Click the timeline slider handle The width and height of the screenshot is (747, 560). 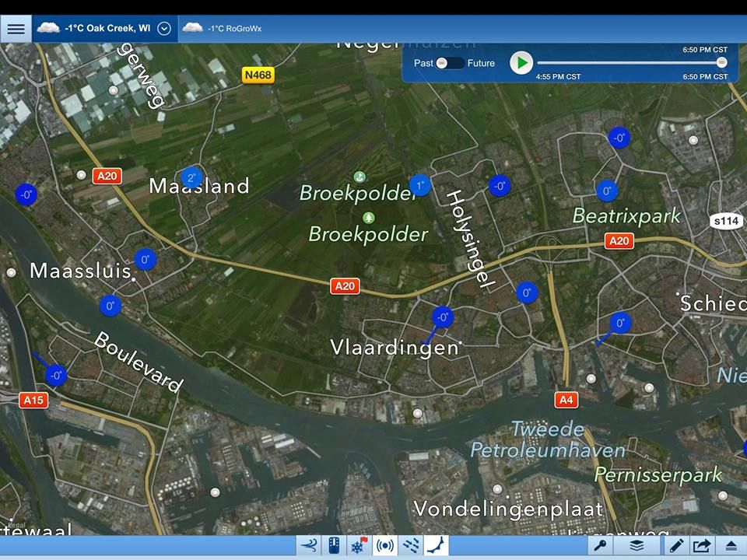(721, 62)
